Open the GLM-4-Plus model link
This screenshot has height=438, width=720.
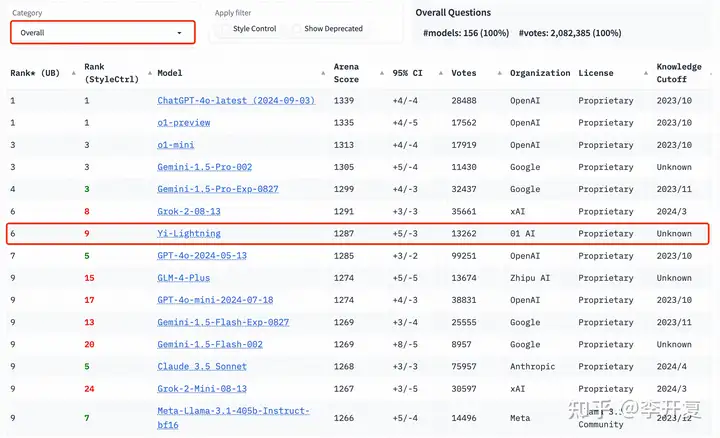pyautogui.click(x=183, y=278)
